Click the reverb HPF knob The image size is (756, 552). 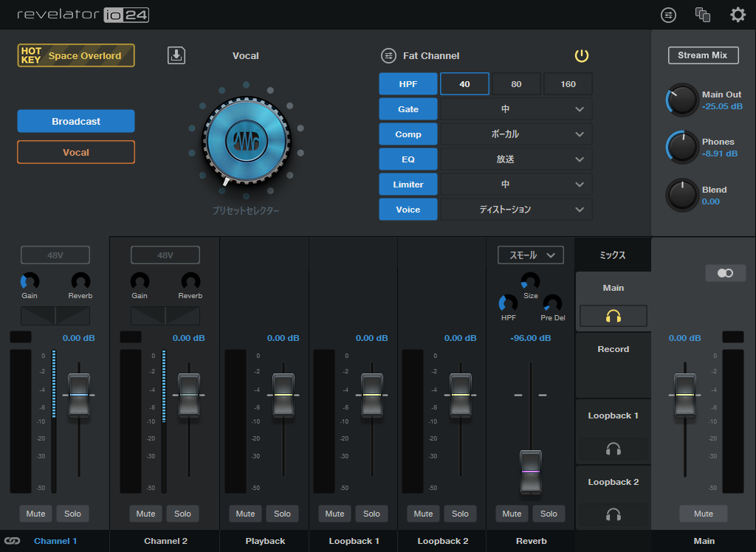point(508,304)
